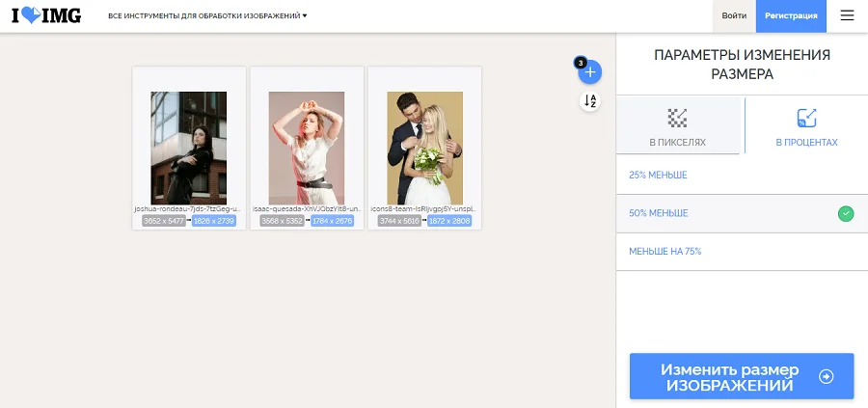The width and height of the screenshot is (868, 408).
Task: Add more images with plus button
Action: 590,71
